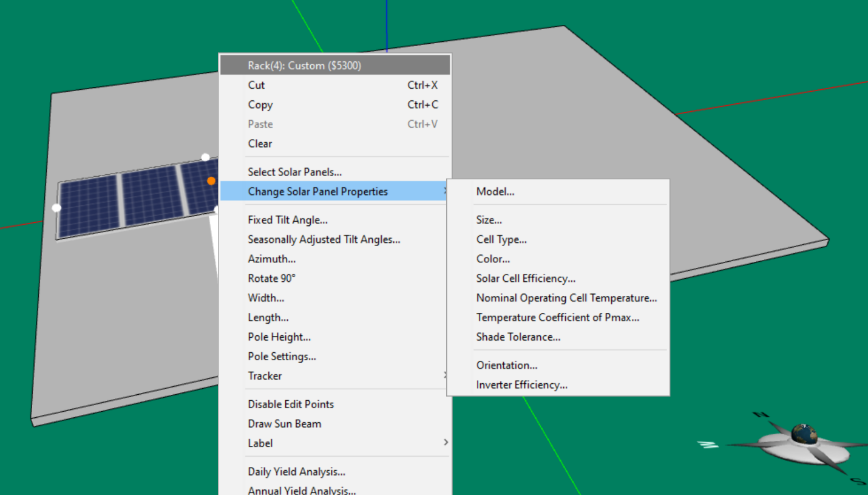Disable Edit Points for the rack
Image resolution: width=868 pixels, height=495 pixels.
290,404
